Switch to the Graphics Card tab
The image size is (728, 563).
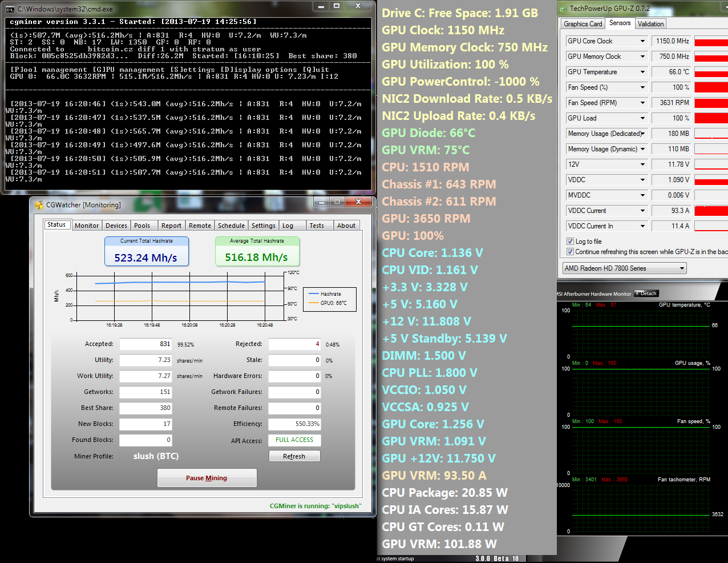pos(583,24)
